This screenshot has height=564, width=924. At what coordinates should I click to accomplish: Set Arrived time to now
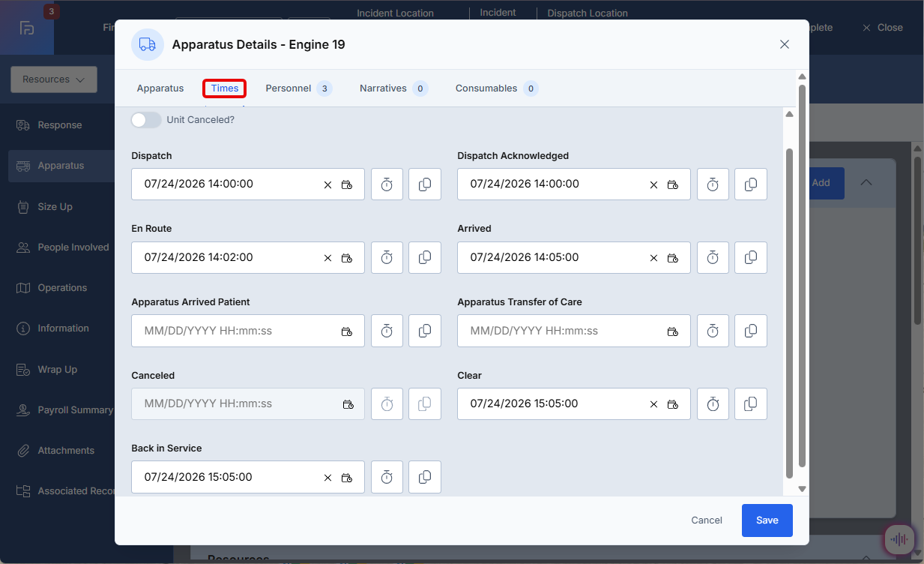713,257
